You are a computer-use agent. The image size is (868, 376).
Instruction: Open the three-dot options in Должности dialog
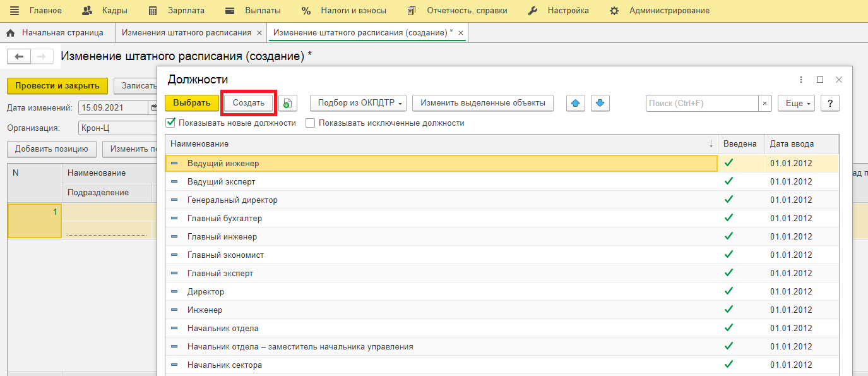pos(801,80)
